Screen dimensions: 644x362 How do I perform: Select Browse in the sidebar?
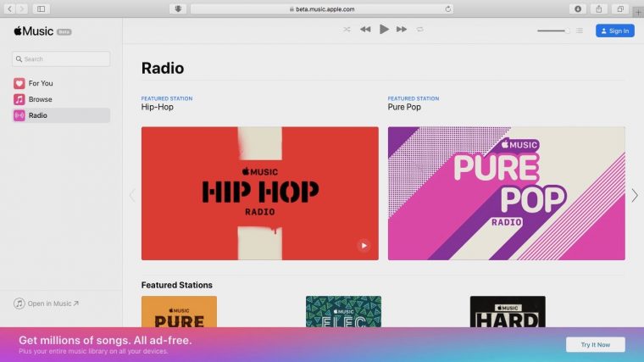coord(40,99)
